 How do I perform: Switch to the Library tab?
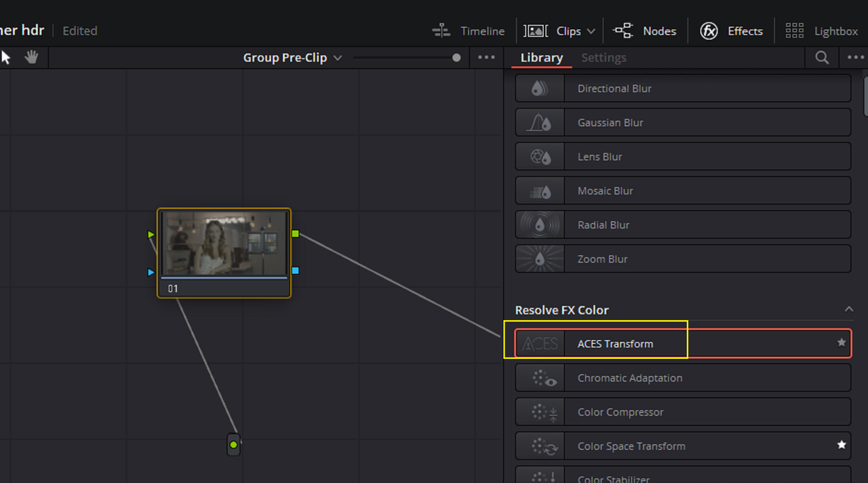(x=541, y=58)
